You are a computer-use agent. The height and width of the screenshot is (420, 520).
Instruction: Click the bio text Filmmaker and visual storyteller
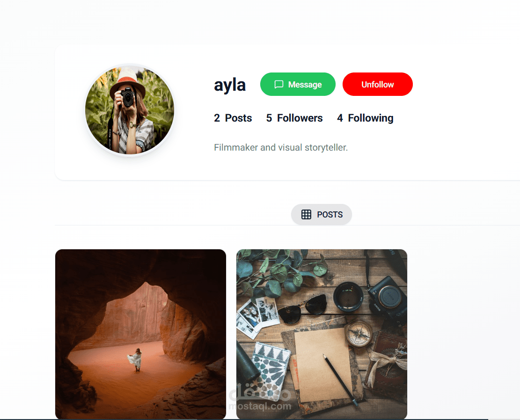click(280, 147)
